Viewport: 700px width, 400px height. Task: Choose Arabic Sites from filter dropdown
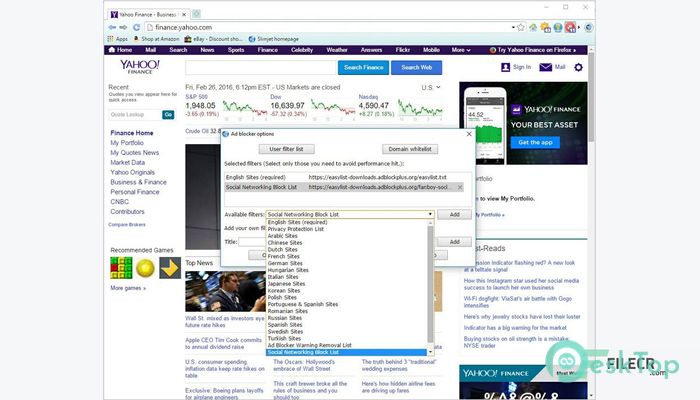282,236
